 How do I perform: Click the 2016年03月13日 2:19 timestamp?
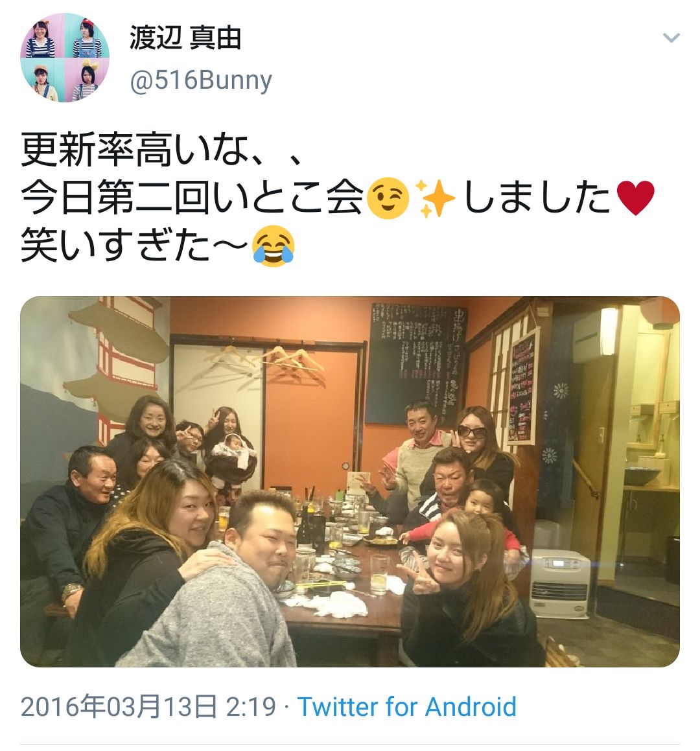[148, 707]
